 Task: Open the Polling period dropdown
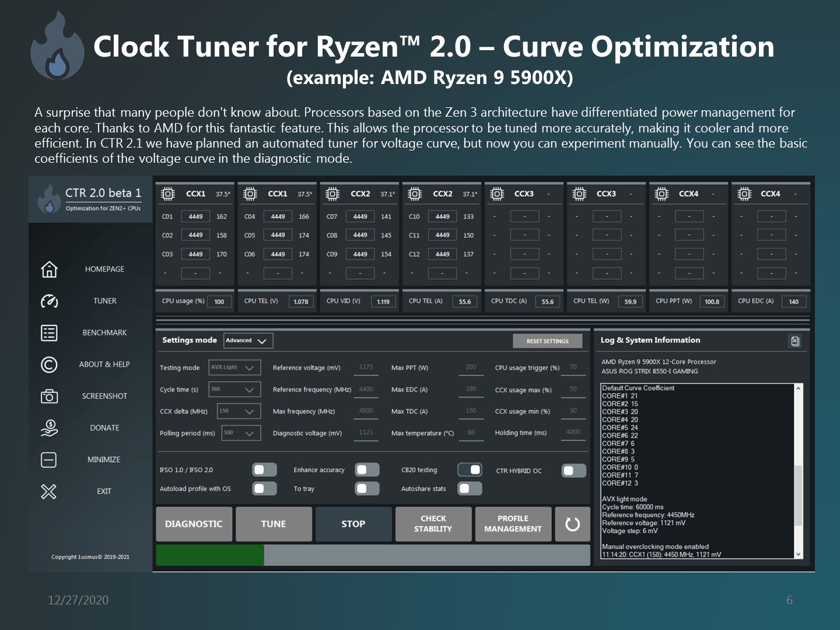pos(241,433)
